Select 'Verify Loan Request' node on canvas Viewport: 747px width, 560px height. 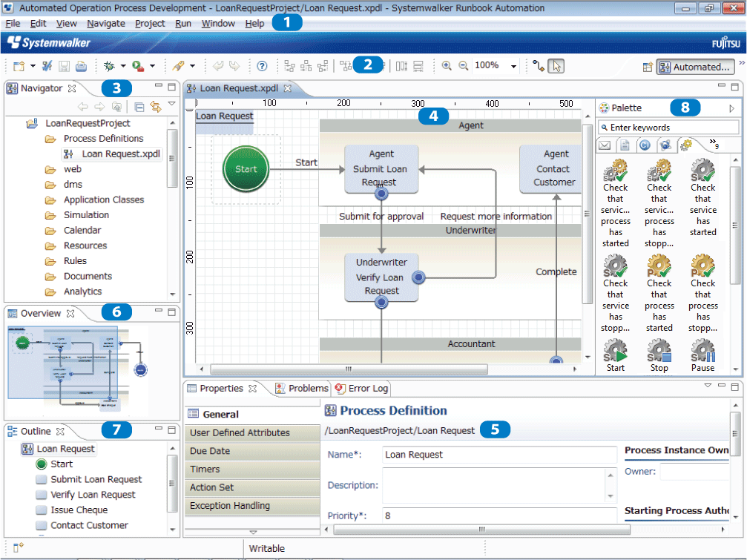point(381,277)
